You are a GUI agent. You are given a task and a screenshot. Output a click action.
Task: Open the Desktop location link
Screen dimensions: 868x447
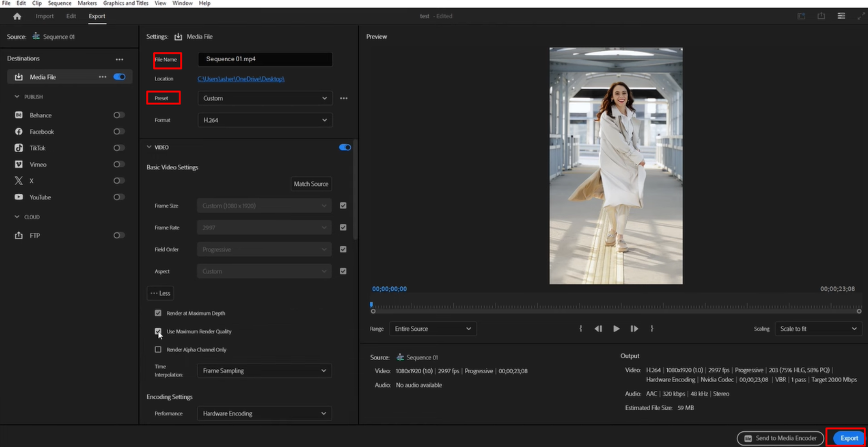(241, 79)
